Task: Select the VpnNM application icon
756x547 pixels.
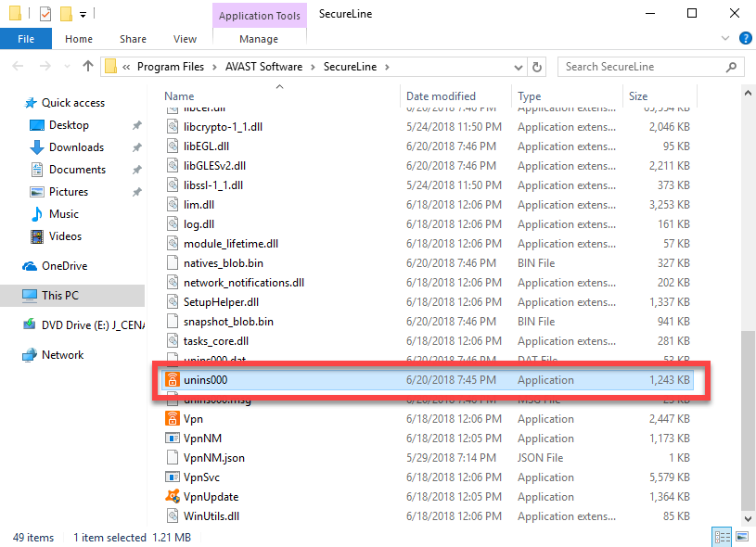Action: [172, 439]
